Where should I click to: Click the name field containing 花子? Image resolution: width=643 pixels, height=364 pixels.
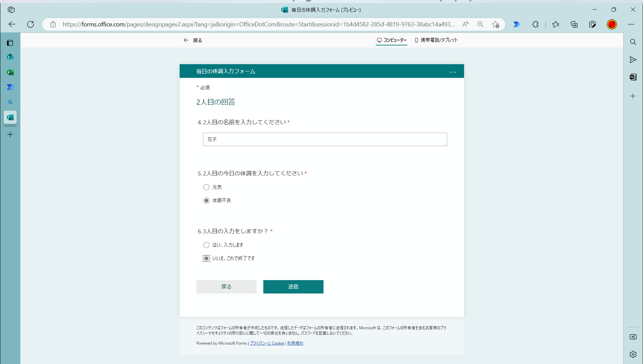coord(325,139)
